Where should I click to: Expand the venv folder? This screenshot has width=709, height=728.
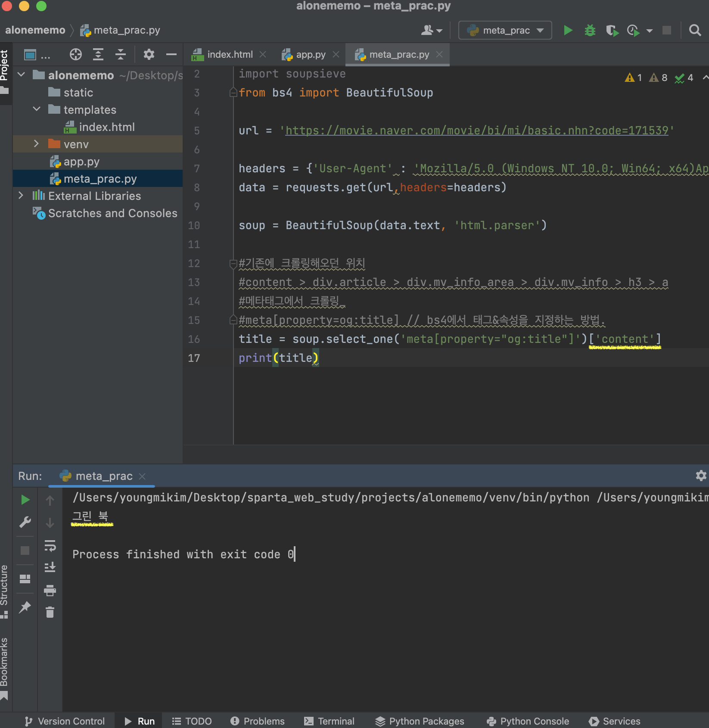click(37, 144)
